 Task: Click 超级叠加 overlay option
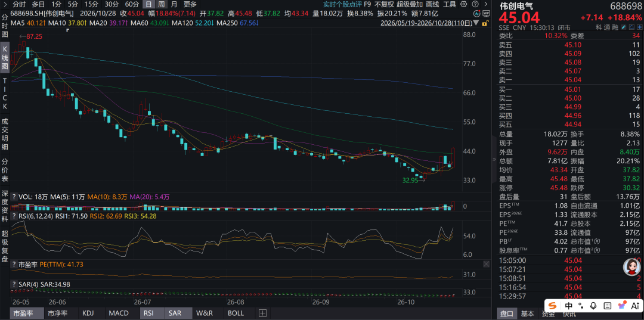coord(410,5)
